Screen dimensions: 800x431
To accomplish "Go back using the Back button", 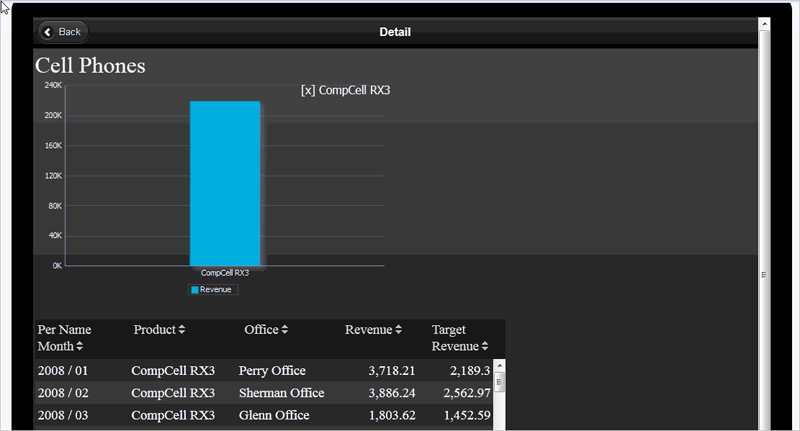I will pos(63,32).
